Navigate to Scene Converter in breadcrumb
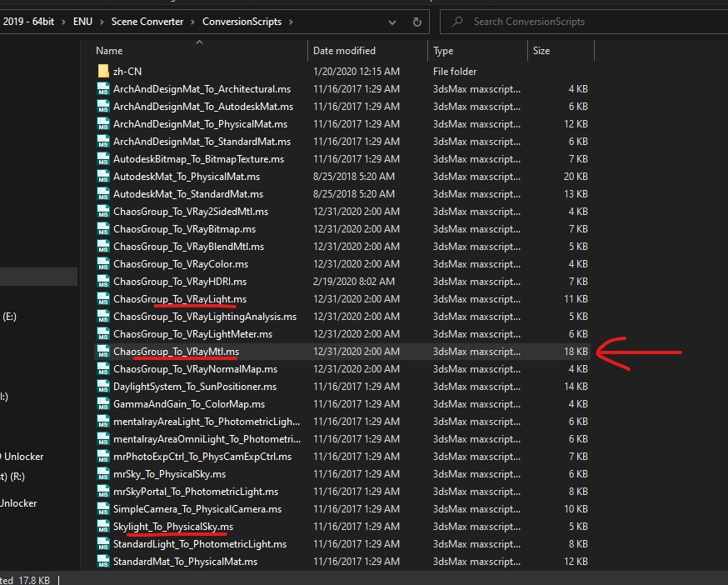728x585 pixels. 147,22
